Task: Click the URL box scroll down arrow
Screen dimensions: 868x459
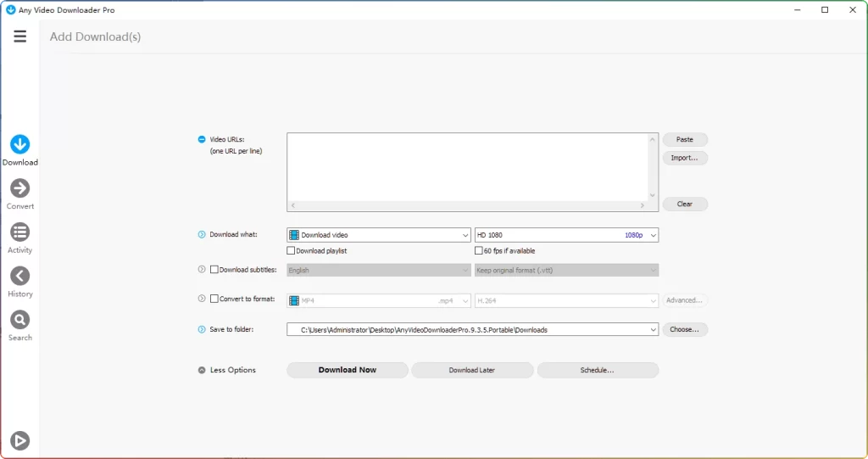Action: [652, 195]
